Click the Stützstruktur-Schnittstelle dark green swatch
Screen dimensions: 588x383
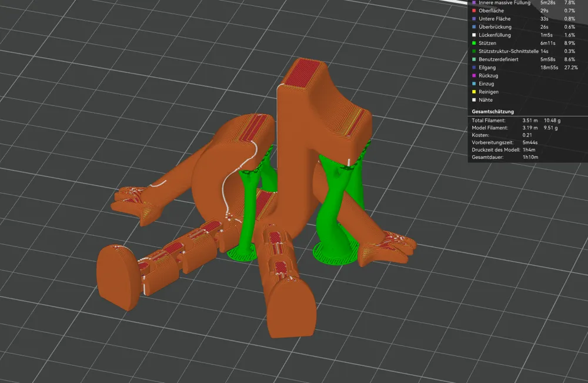(x=474, y=51)
